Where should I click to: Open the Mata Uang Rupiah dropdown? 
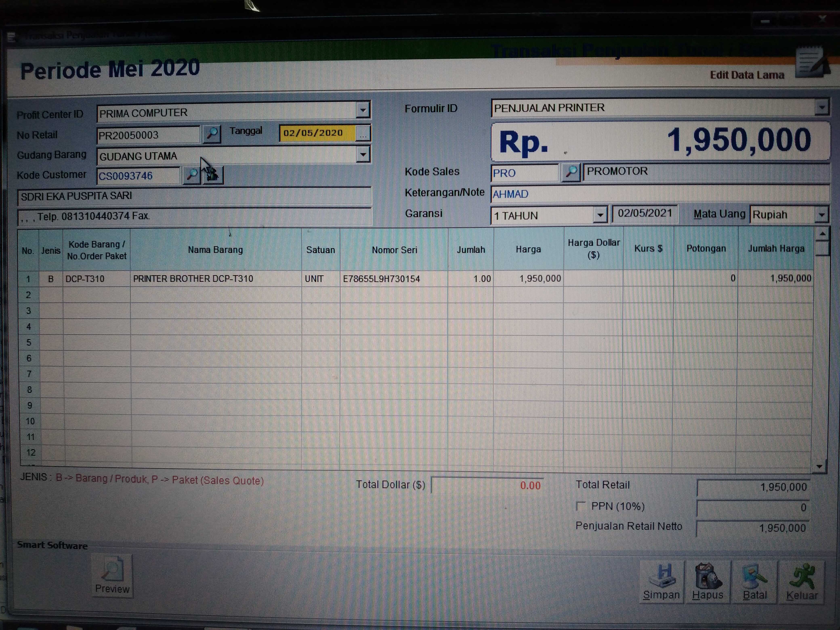click(x=821, y=215)
